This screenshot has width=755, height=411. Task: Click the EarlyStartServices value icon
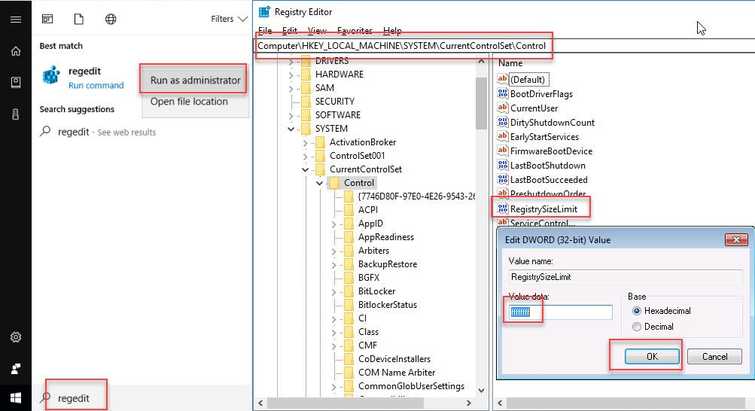(503, 136)
